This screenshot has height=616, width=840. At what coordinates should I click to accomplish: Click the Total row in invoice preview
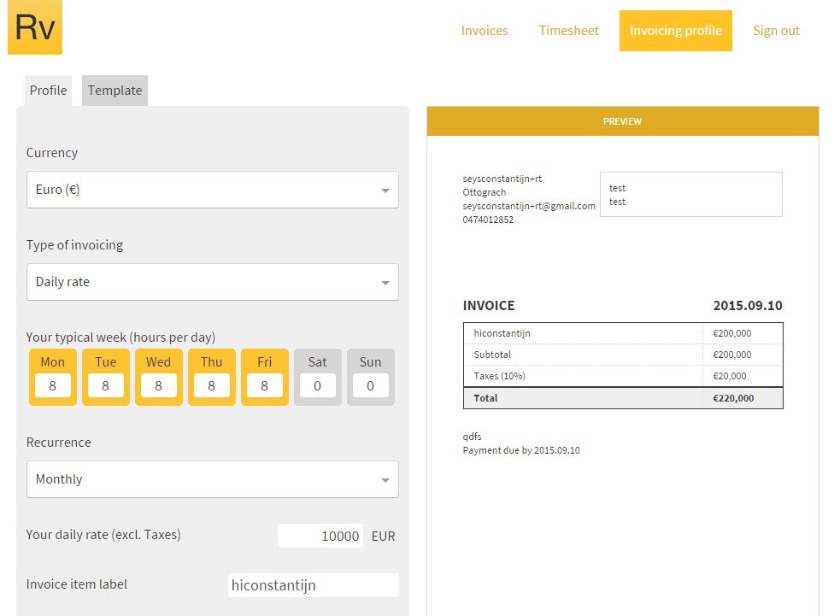click(x=623, y=398)
